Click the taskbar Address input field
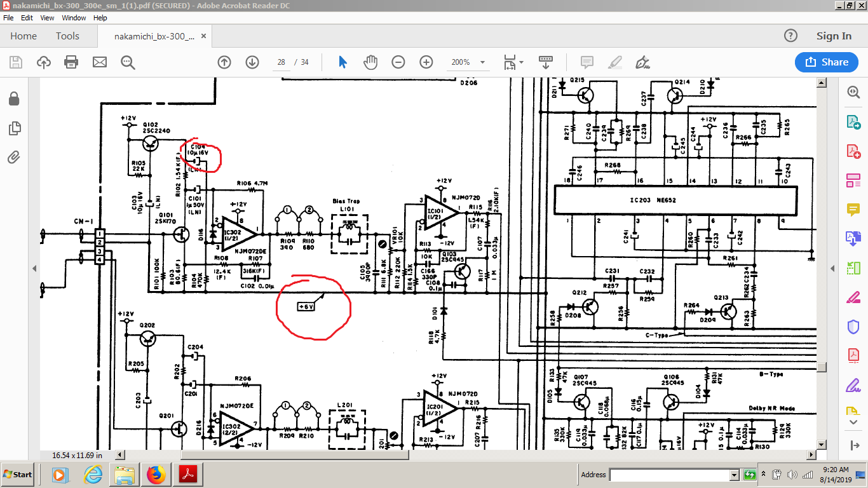Screen dimensions: 868x488 click(x=670, y=475)
